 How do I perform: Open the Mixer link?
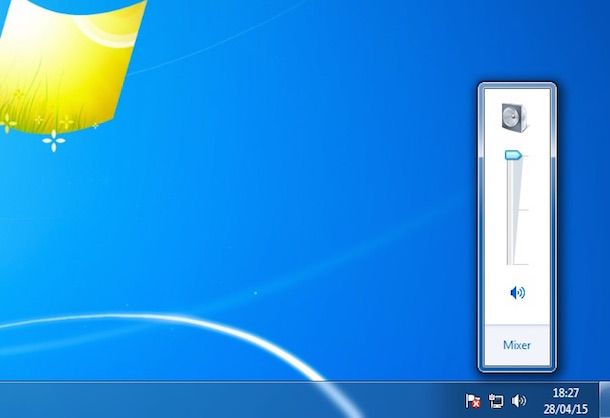[517, 345]
